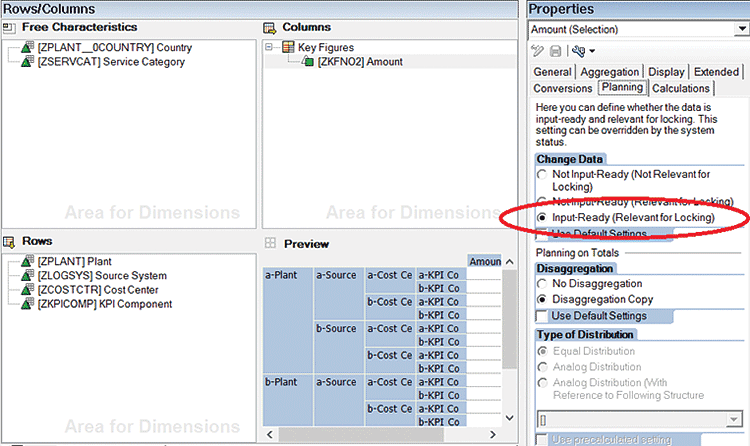Select [ZLOGSYS] Source System row
Screen dimensions: 750x446
(102, 276)
